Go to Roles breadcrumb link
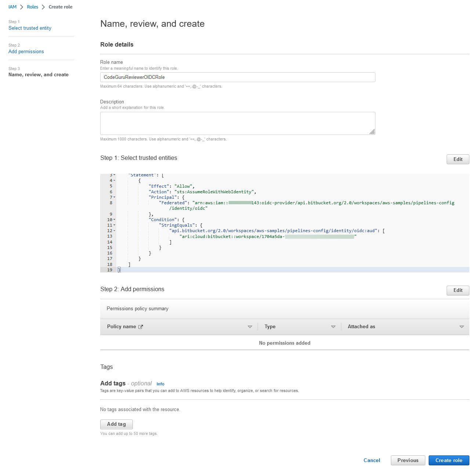Image resolution: width=476 pixels, height=469 pixels. point(32,7)
